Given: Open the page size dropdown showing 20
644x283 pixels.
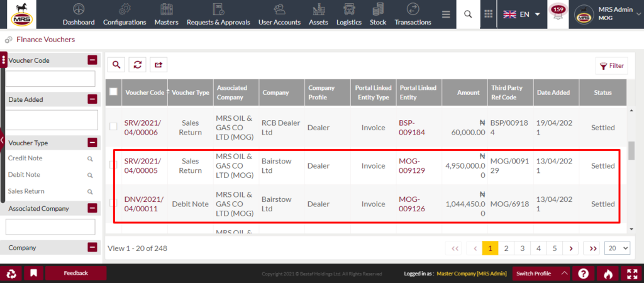Looking at the screenshot, I should coord(617,248).
